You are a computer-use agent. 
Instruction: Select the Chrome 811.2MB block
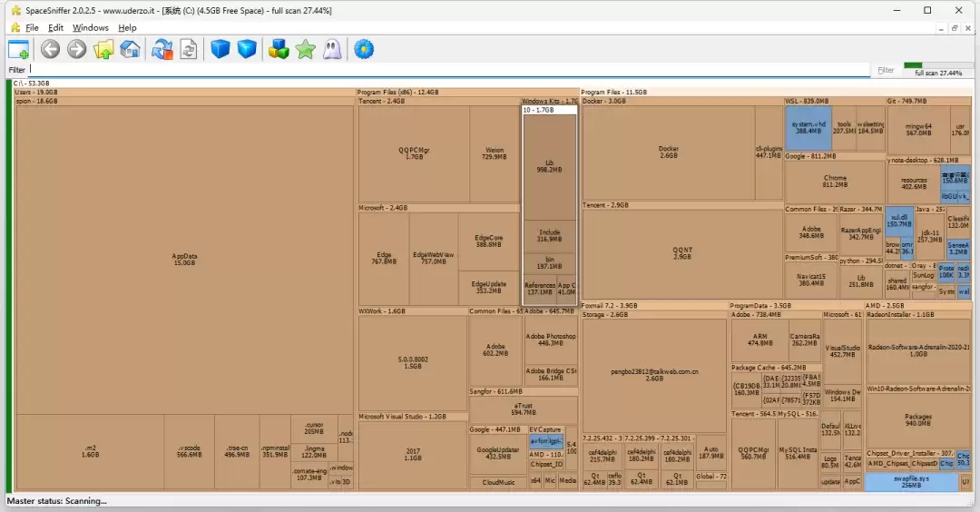click(835, 182)
